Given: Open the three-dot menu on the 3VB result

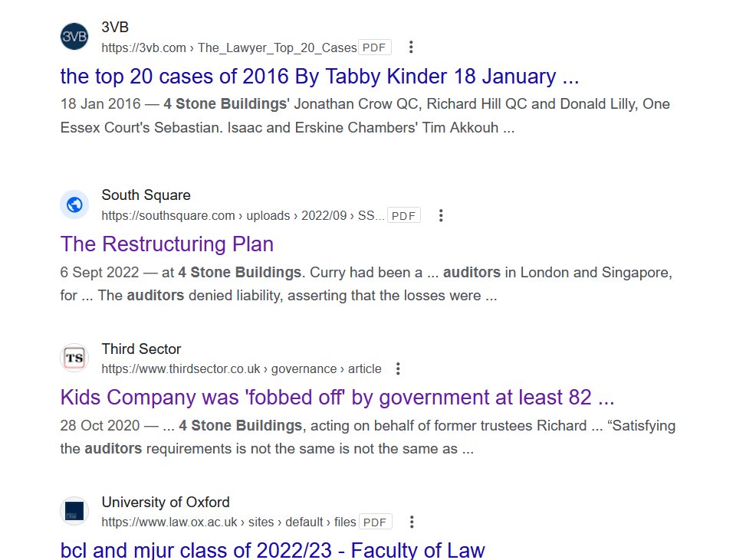Looking at the screenshot, I should coord(411,47).
